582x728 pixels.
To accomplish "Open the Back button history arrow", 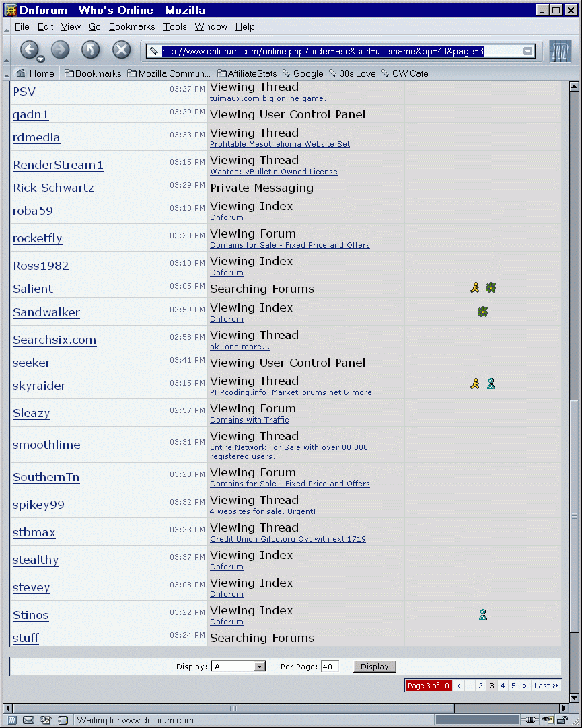I will click(x=40, y=59).
